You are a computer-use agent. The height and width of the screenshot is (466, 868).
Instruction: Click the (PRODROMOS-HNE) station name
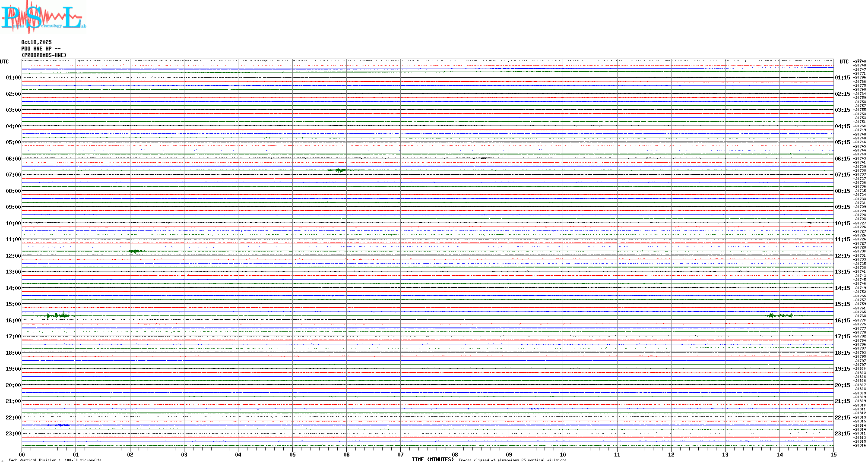(44, 55)
